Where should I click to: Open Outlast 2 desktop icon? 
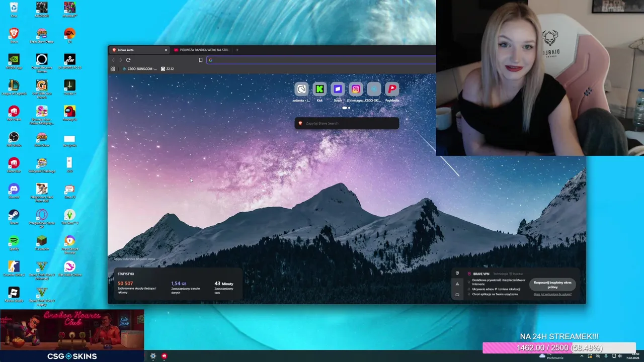pyautogui.click(x=70, y=87)
